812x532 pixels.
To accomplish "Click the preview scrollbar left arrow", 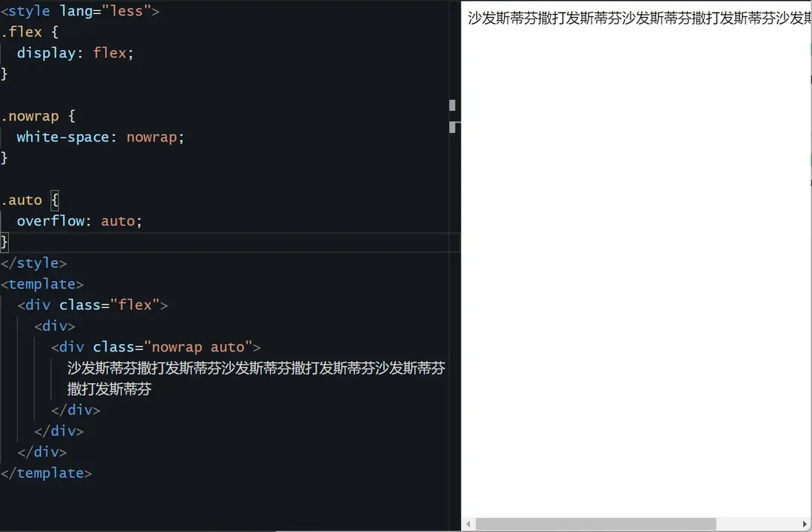I will coord(469,525).
